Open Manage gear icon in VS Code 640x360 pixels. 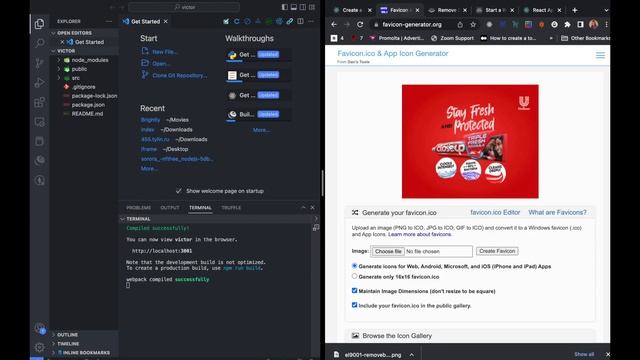tap(40, 347)
